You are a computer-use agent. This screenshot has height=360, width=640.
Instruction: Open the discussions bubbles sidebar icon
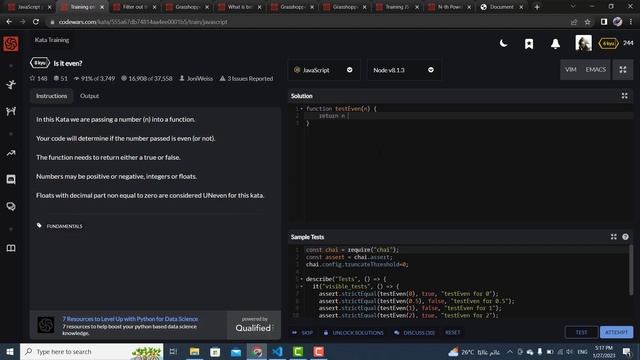11,206
